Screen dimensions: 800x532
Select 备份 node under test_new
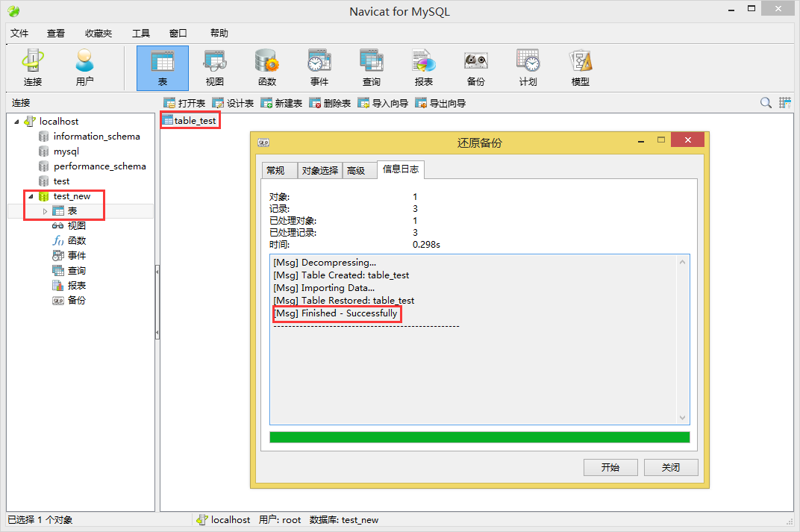(69, 300)
